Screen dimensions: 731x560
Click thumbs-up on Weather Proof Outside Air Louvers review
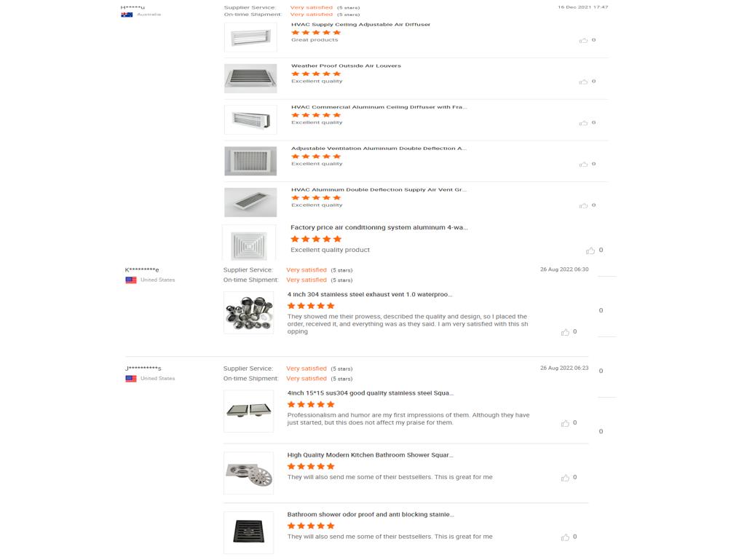(x=583, y=82)
